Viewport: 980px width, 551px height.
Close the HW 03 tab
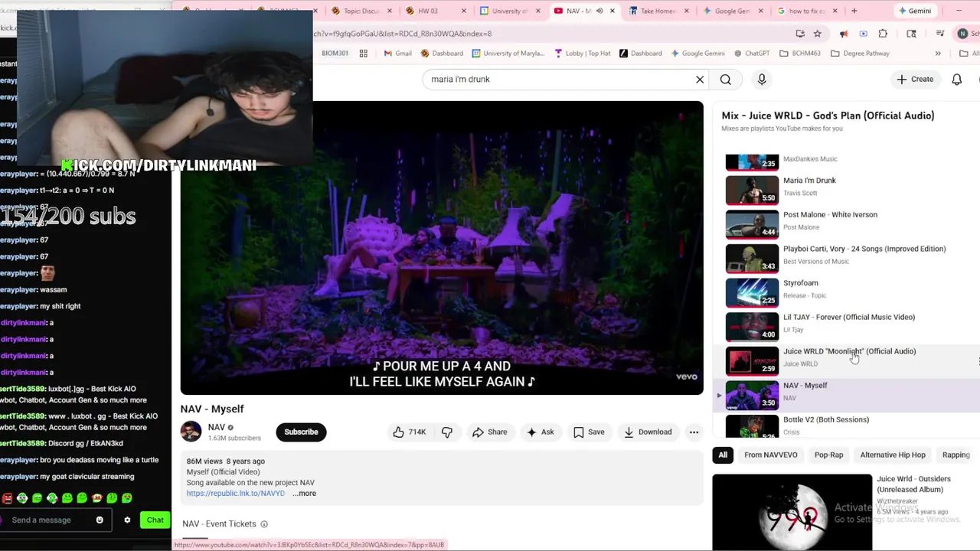coord(463,11)
